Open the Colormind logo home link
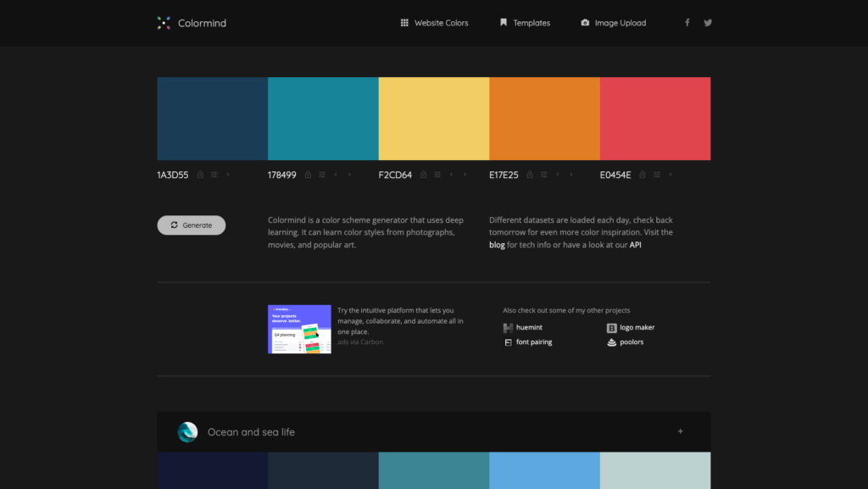 point(192,23)
